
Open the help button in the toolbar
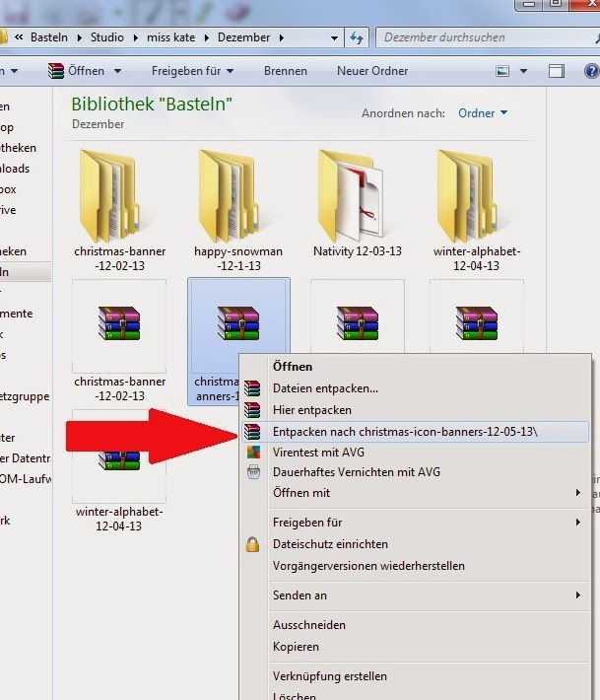591,71
